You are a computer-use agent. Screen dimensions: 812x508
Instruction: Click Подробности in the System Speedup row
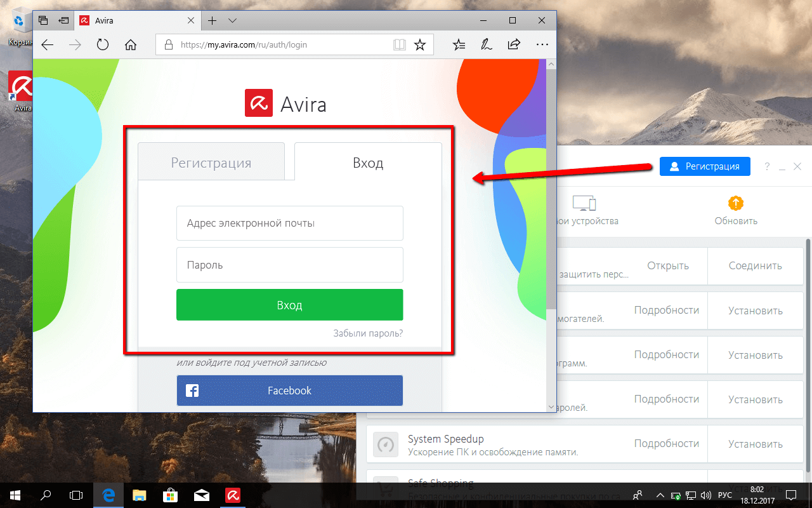pyautogui.click(x=667, y=443)
